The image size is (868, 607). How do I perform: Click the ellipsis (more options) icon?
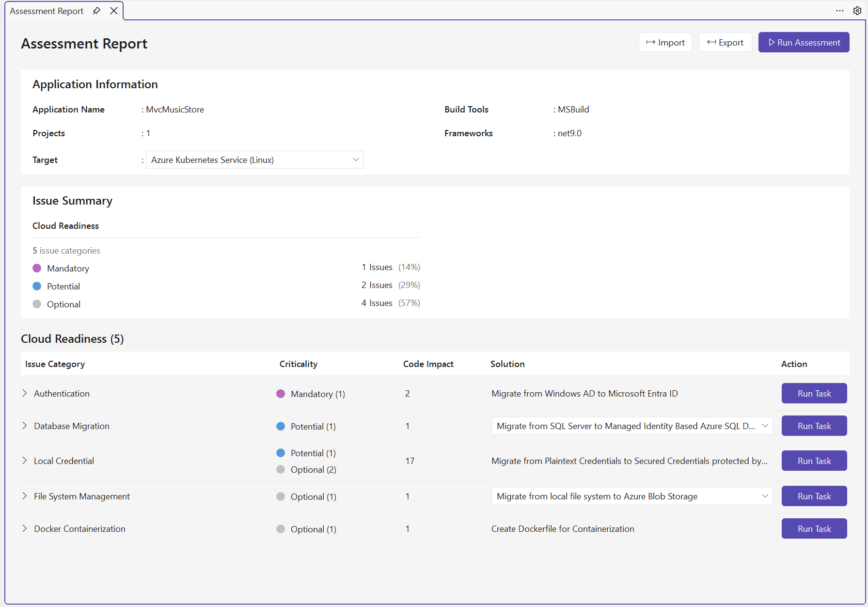[x=839, y=10]
